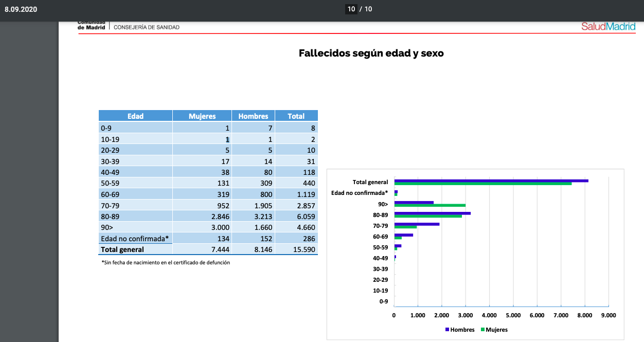This screenshot has width=644, height=342.
Task: Click CONSEJERÍA DE SANIDAD header text
Action: point(147,27)
